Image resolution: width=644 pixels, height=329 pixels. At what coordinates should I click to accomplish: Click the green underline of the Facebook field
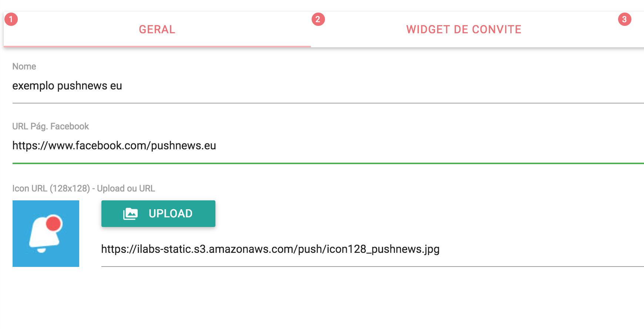(328, 163)
